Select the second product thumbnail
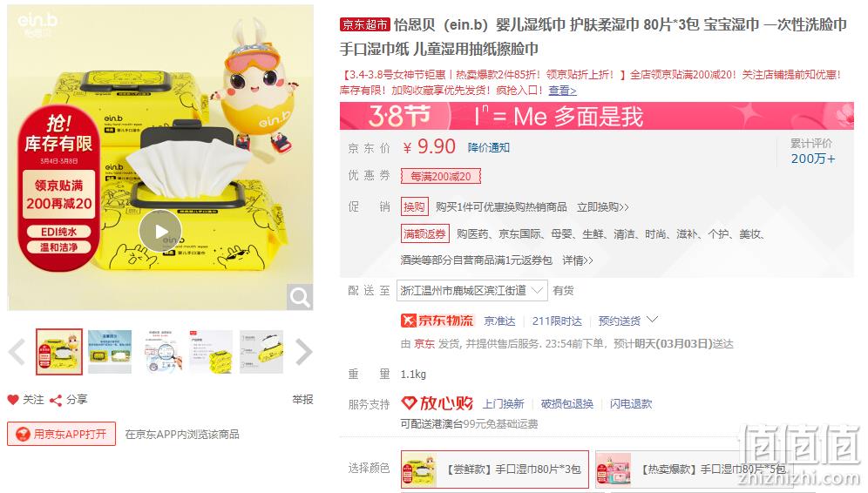The image size is (868, 493). click(110, 352)
